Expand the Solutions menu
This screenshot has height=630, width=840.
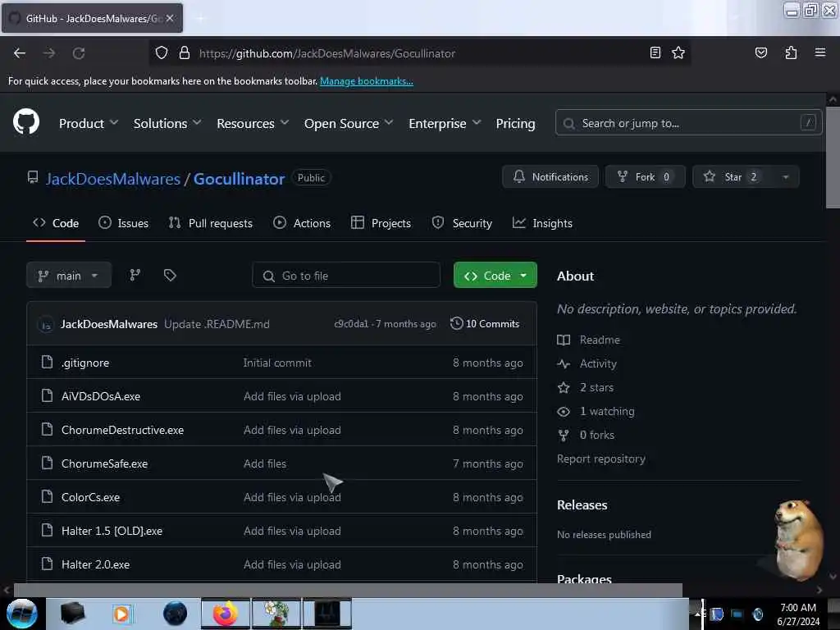(x=167, y=123)
